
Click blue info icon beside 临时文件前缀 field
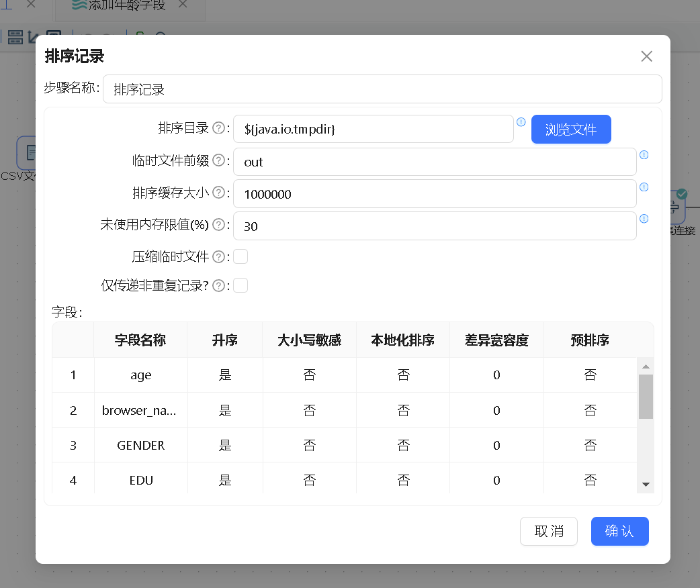(x=644, y=155)
